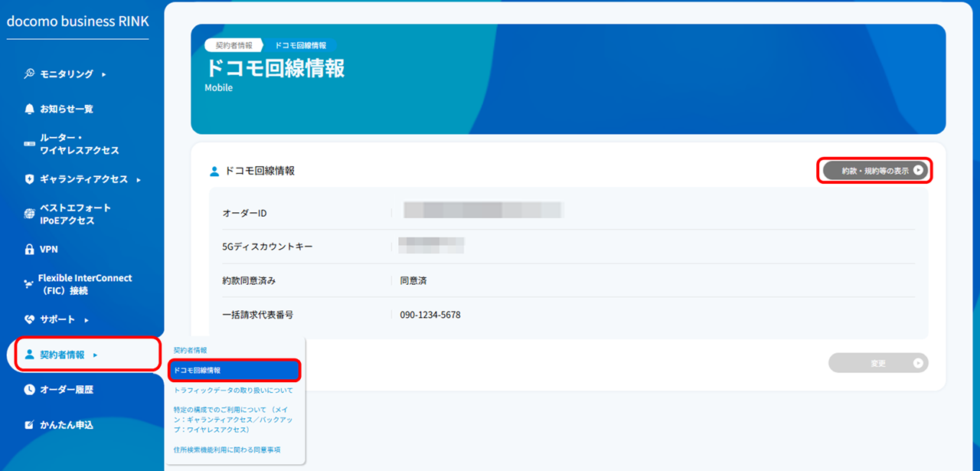This screenshot has height=471, width=980.
Task: Open 特定の構成でのご利用について submenu entry
Action: (x=233, y=420)
